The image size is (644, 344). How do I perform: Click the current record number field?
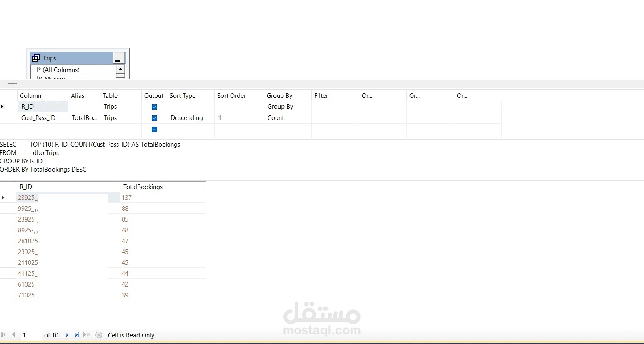[x=31, y=335]
